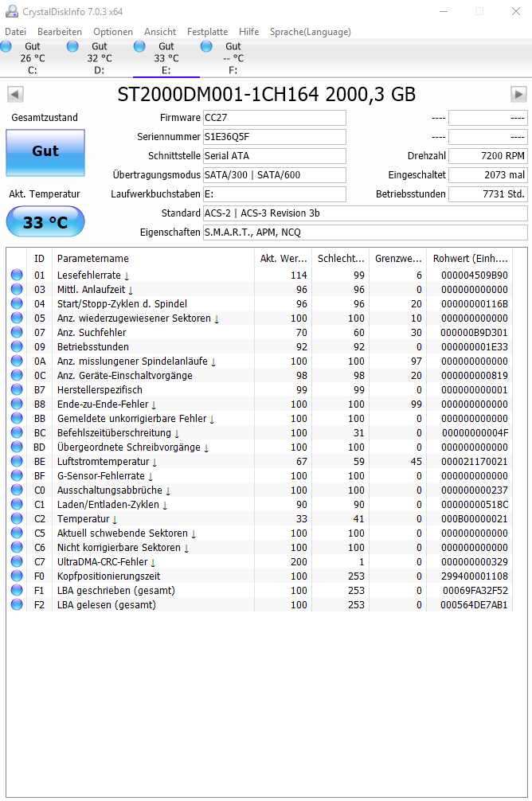532x801 pixels.
Task: Click the Eigenschaften field S.M.A.R.T., APM, NCQ
Action: 366,232
